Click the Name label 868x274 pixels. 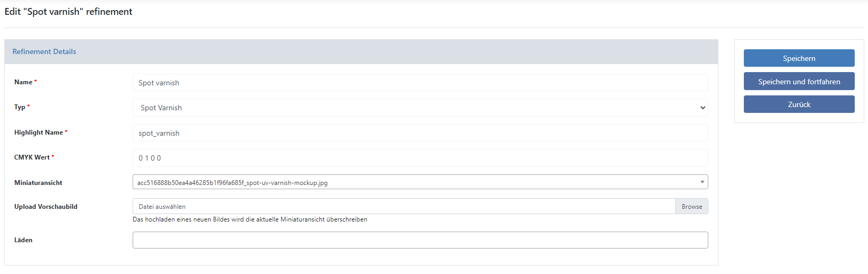point(23,82)
